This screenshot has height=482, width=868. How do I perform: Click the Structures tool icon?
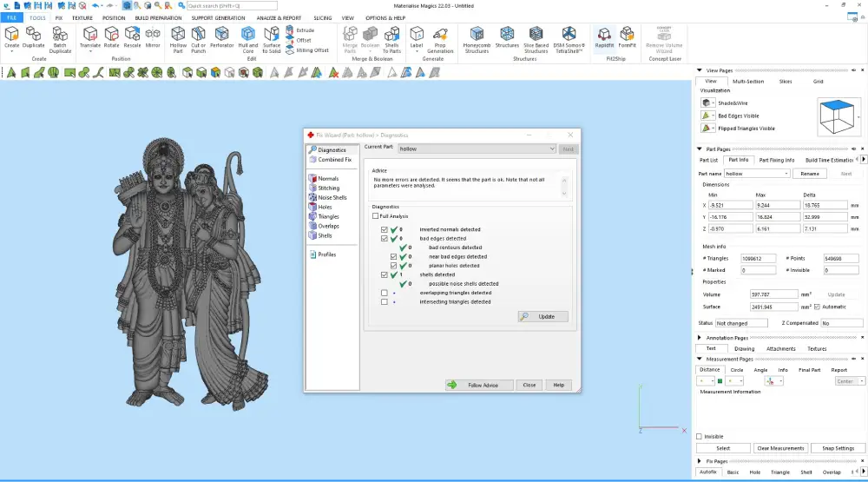pyautogui.click(x=507, y=37)
